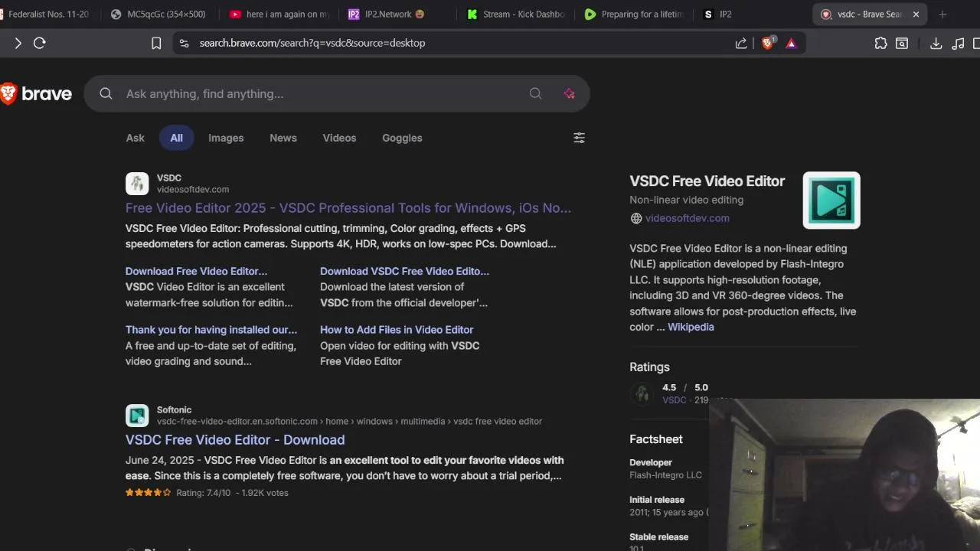Viewport: 980px width, 551px height.
Task: Click the Brave logo on search page
Action: click(x=36, y=93)
